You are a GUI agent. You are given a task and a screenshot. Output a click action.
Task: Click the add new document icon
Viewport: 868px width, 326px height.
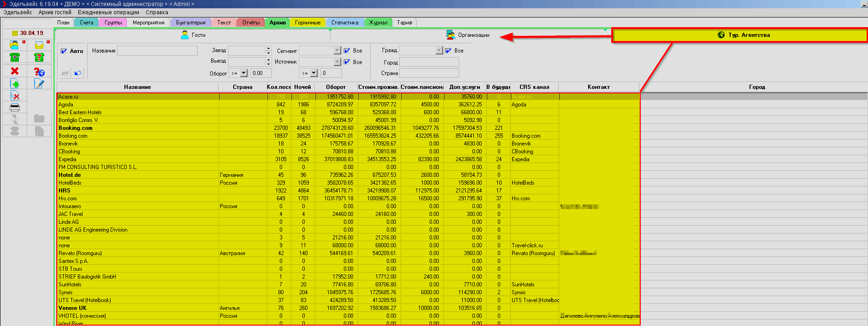pos(15,83)
